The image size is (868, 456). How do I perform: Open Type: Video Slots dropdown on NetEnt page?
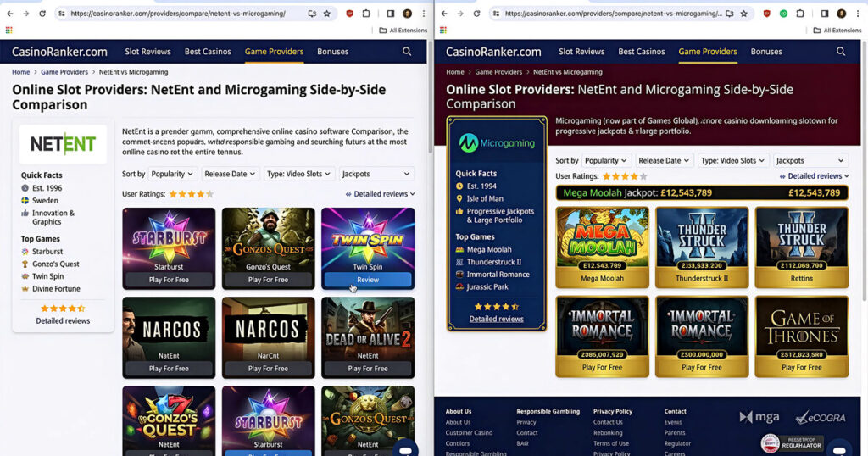(298, 174)
